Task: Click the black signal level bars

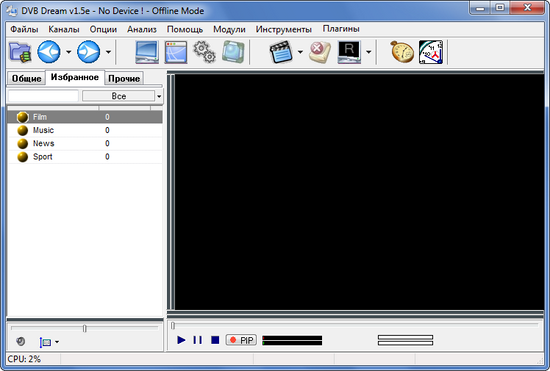Action: click(x=292, y=340)
